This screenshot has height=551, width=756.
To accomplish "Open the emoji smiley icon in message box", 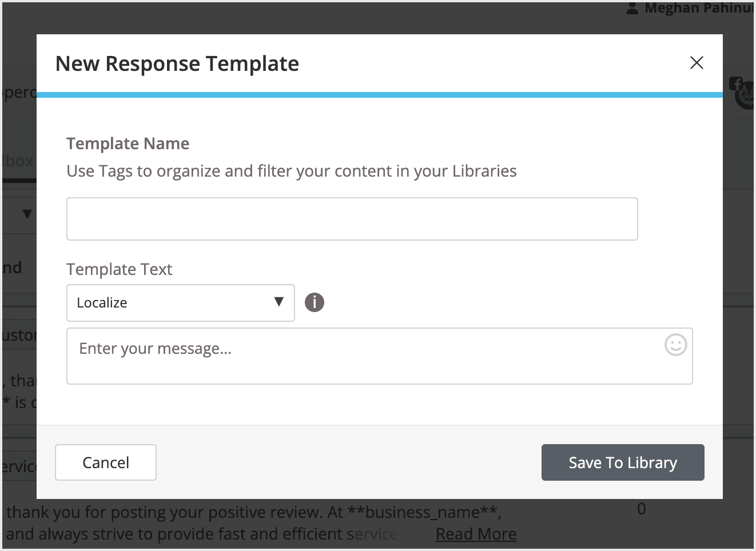I will click(x=675, y=345).
